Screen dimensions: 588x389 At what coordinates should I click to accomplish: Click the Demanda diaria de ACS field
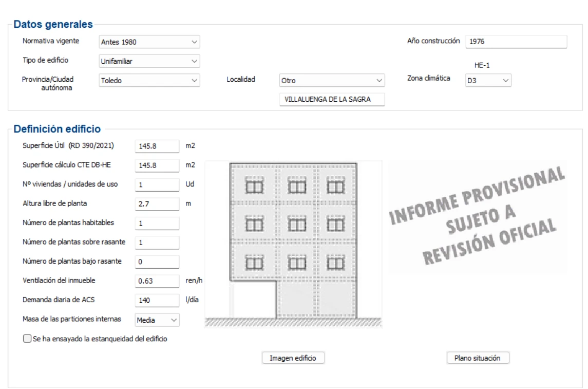pos(157,300)
